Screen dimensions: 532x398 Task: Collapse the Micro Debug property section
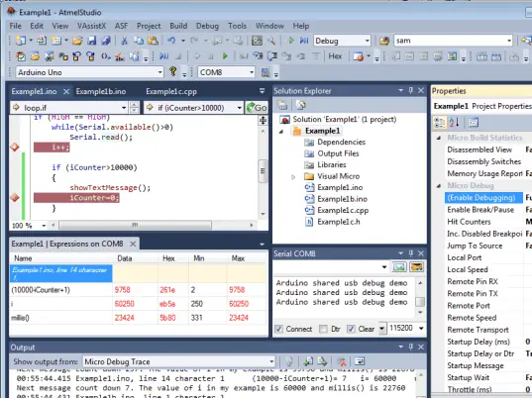[439, 185]
